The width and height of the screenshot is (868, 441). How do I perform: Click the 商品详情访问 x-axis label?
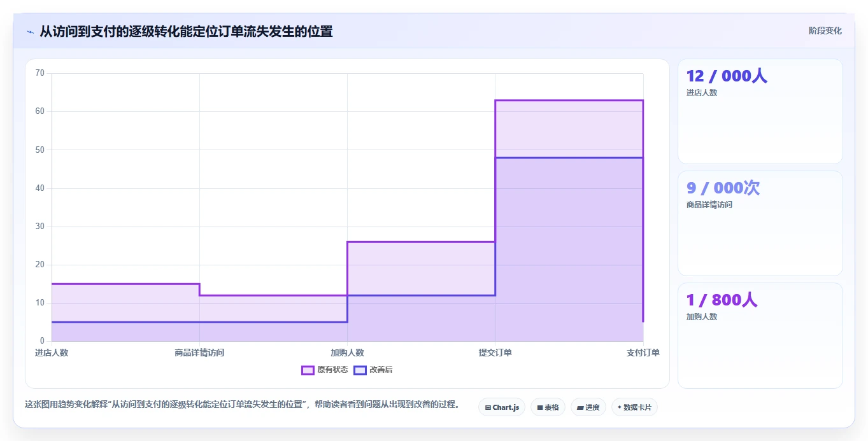[x=199, y=353]
